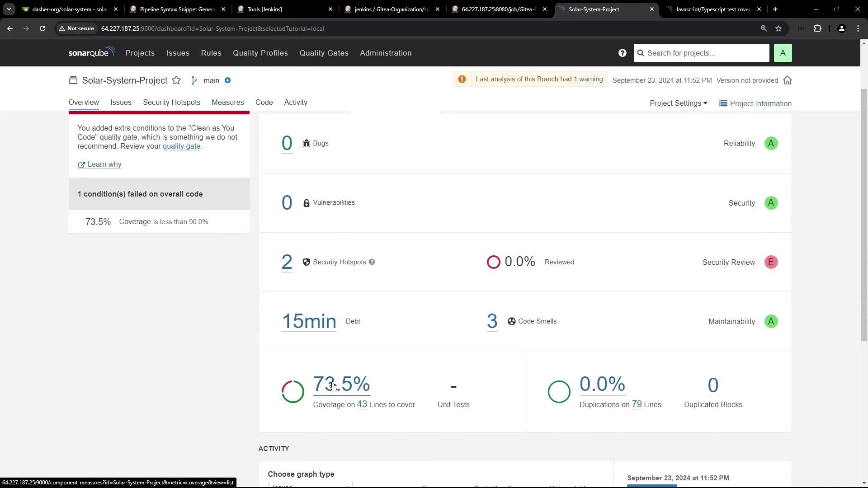Open the SonarQube help question-mark icon
868x488 pixels.
(623, 53)
